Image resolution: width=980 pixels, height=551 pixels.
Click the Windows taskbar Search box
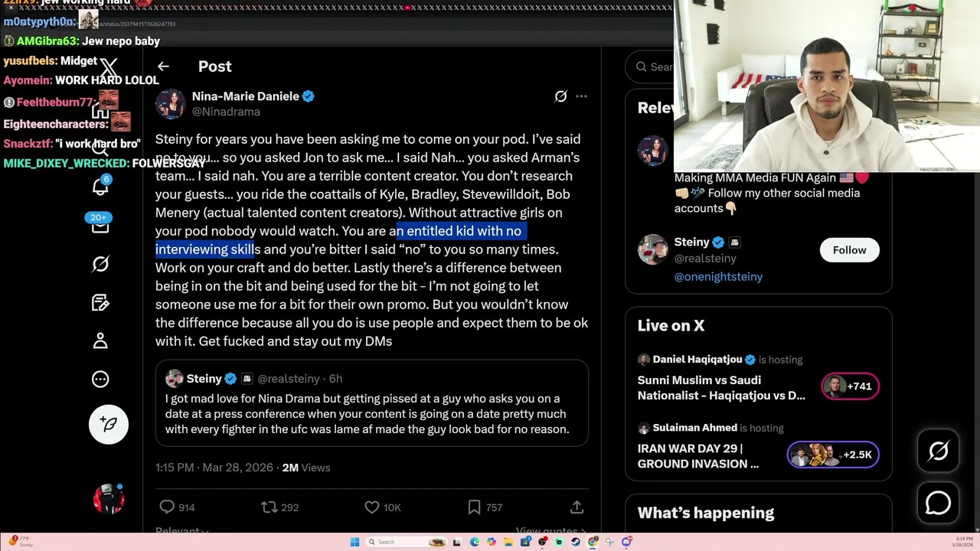coord(406,542)
